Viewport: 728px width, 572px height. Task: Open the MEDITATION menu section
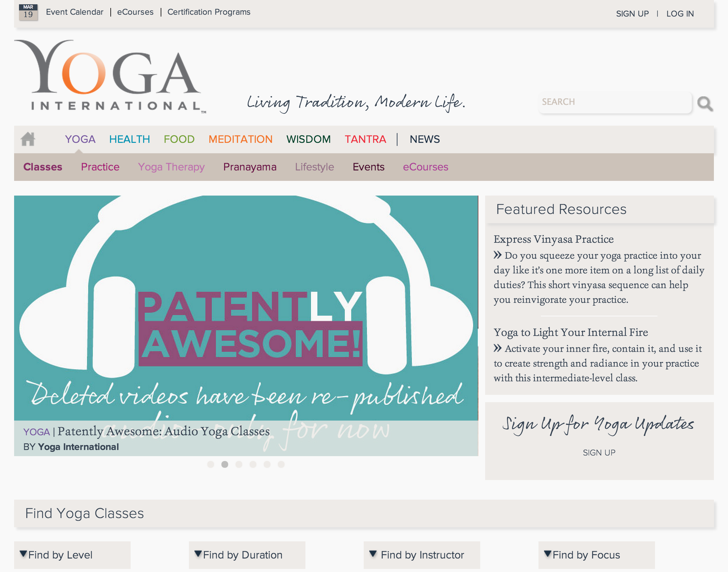coord(240,139)
